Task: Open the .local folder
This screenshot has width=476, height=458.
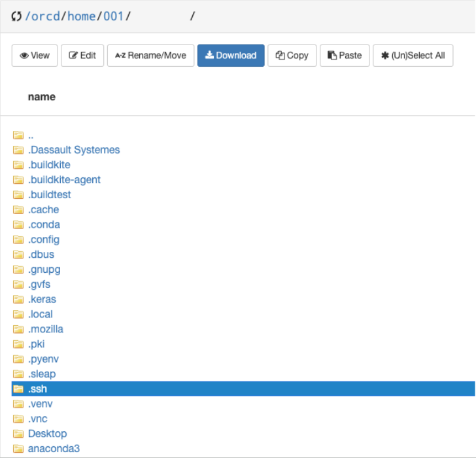Action: (41, 314)
